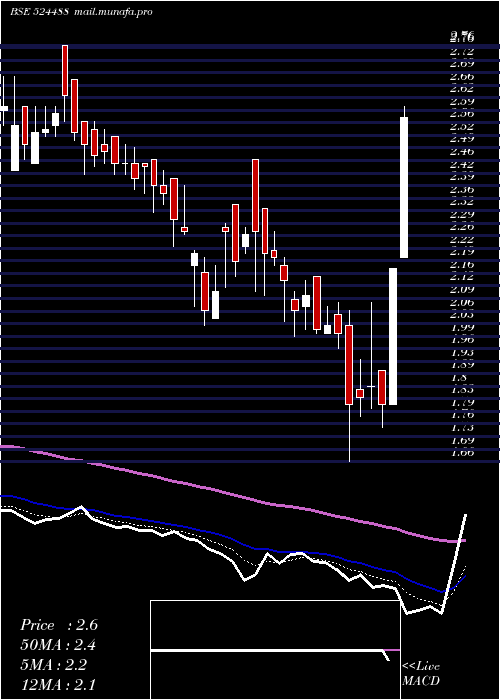500x700 pixels.
Task: Click the 1.73 price axis label
Action: [462, 428]
